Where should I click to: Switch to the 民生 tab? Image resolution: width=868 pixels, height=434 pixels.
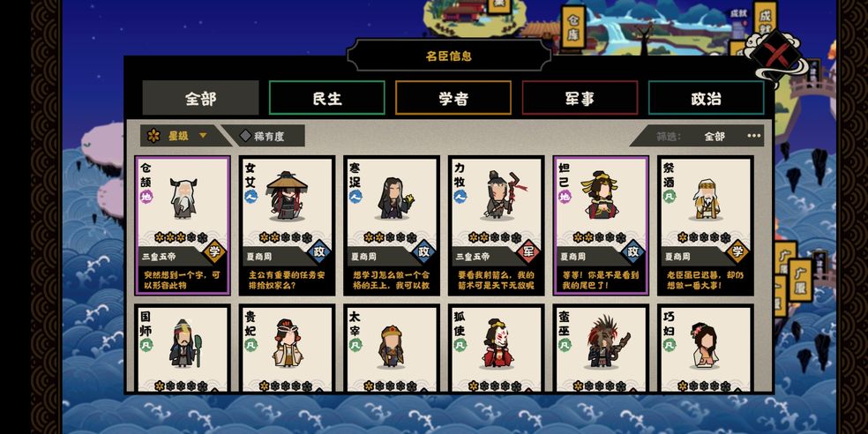tap(326, 98)
